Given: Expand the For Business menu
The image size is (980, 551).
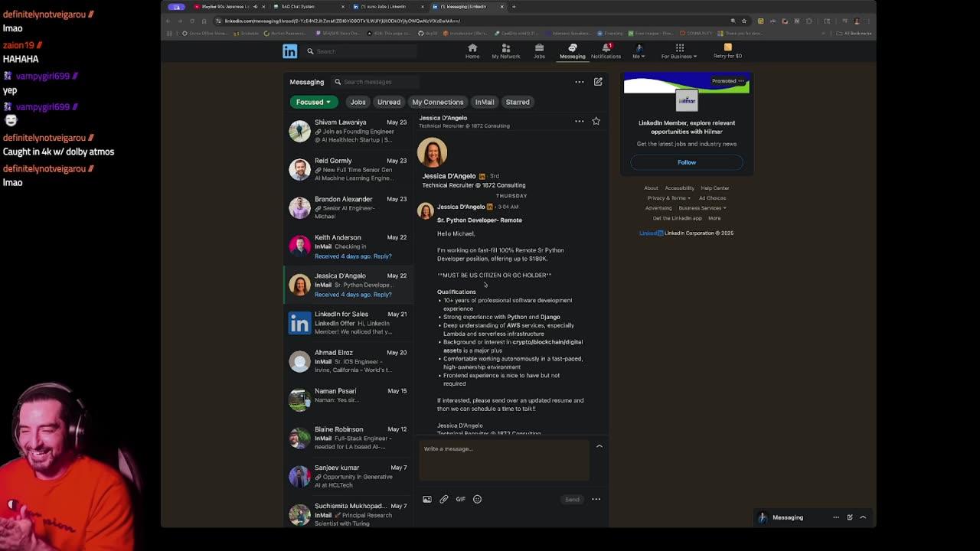Looking at the screenshot, I should click(679, 51).
